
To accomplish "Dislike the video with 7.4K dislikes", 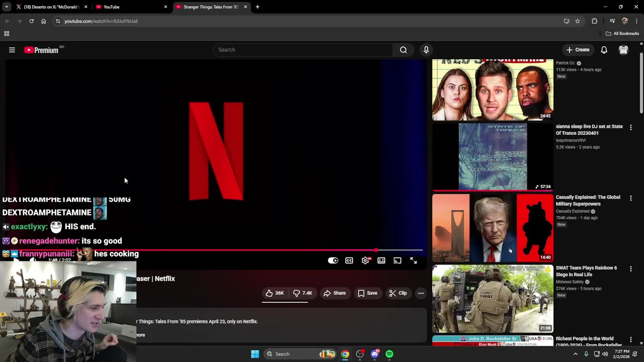I will click(303, 293).
